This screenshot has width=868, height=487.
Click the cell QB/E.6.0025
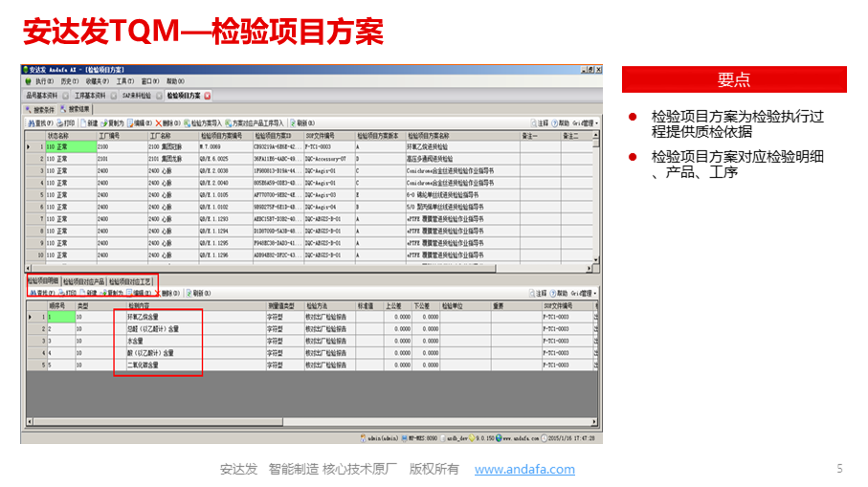click(225, 159)
